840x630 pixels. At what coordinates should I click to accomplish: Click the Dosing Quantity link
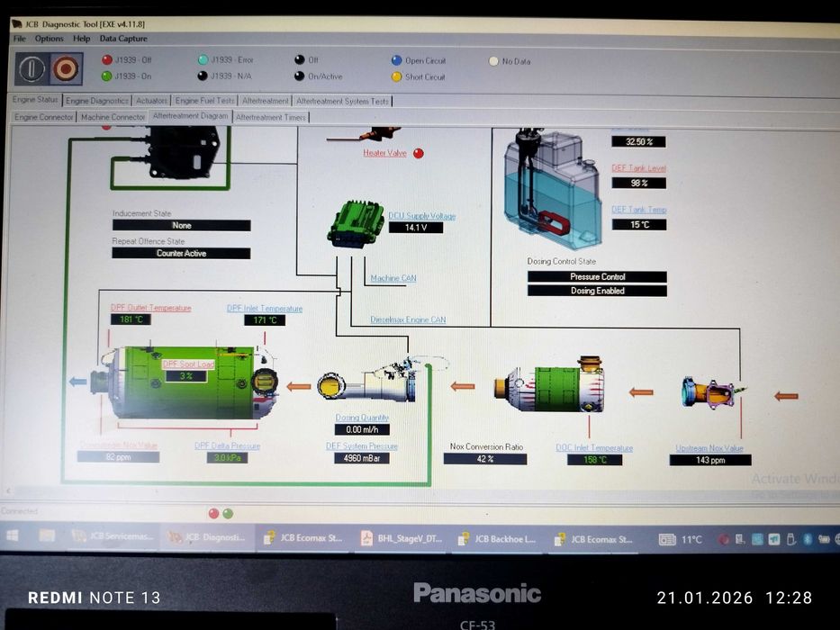[x=362, y=418]
